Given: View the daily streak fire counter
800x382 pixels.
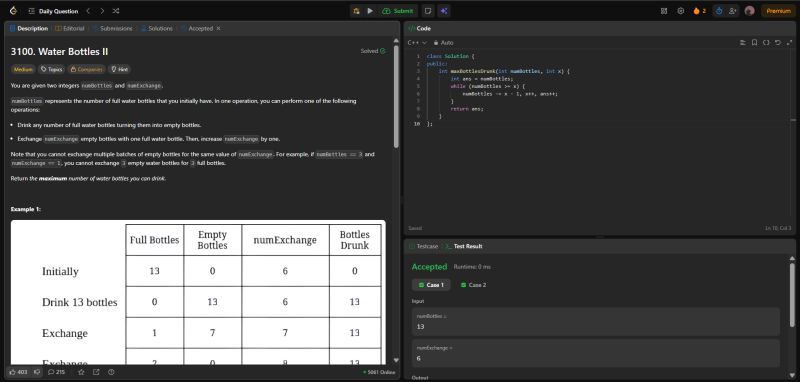Looking at the screenshot, I should (x=699, y=11).
